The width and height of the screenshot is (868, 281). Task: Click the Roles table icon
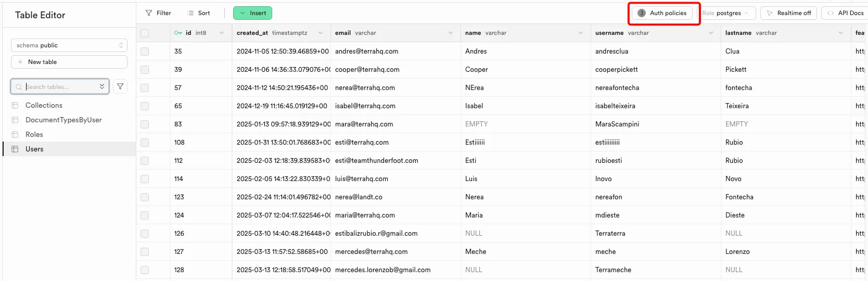click(x=15, y=134)
